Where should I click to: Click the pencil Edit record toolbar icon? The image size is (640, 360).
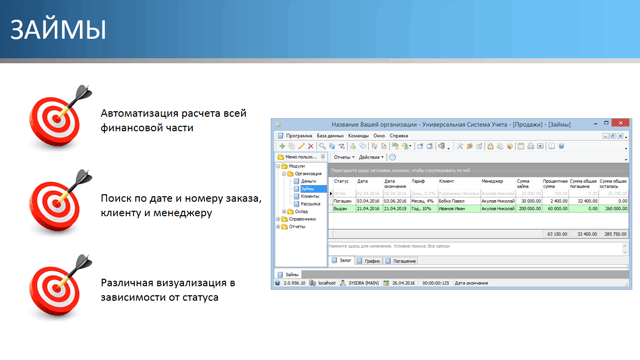click(301, 146)
